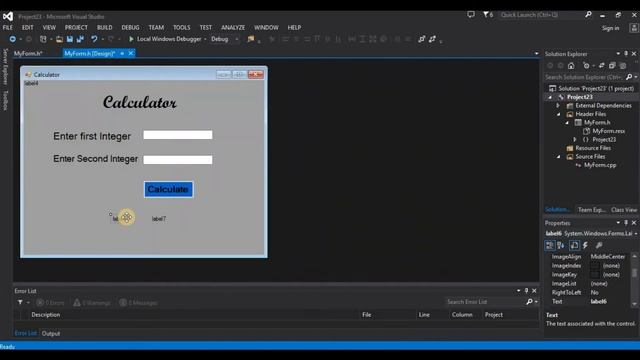This screenshot has width=640, height=360.
Task: Collapse the MyForm.h node
Action: point(567,122)
